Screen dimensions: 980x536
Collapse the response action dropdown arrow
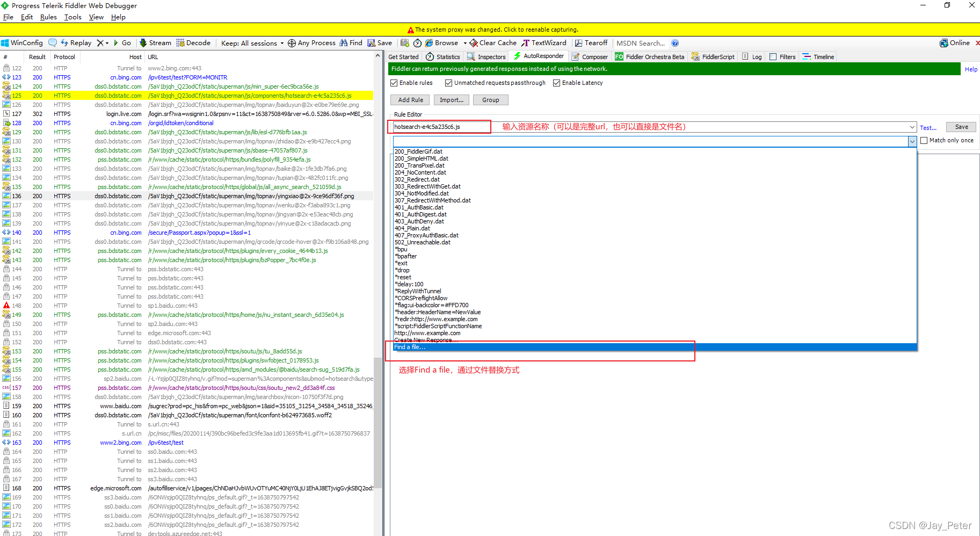pyautogui.click(x=912, y=141)
